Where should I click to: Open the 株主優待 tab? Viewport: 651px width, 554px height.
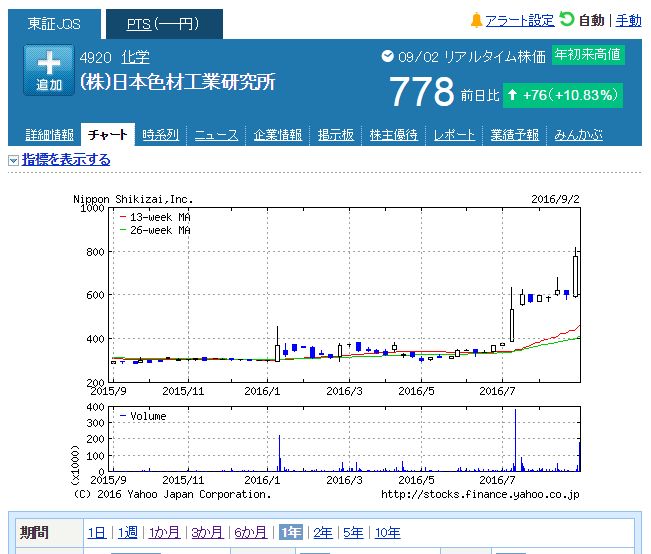tap(393, 135)
